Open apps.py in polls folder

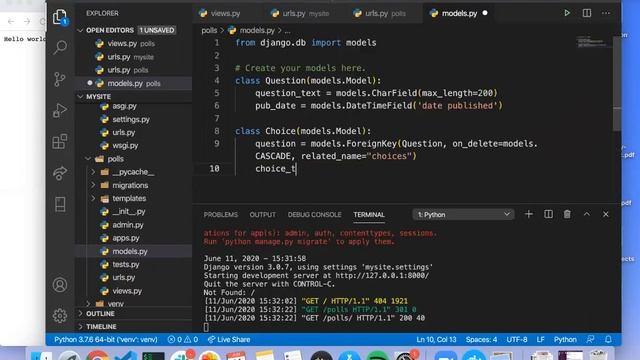(133, 238)
